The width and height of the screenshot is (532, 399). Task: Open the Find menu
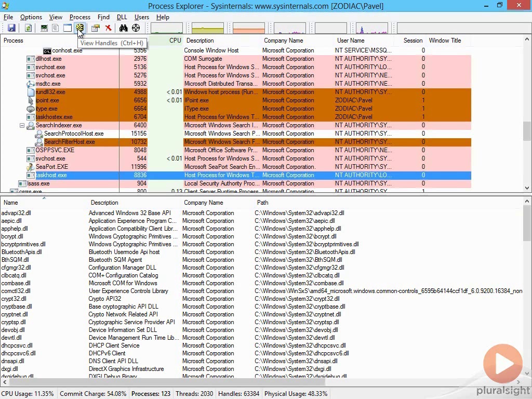[103, 17]
